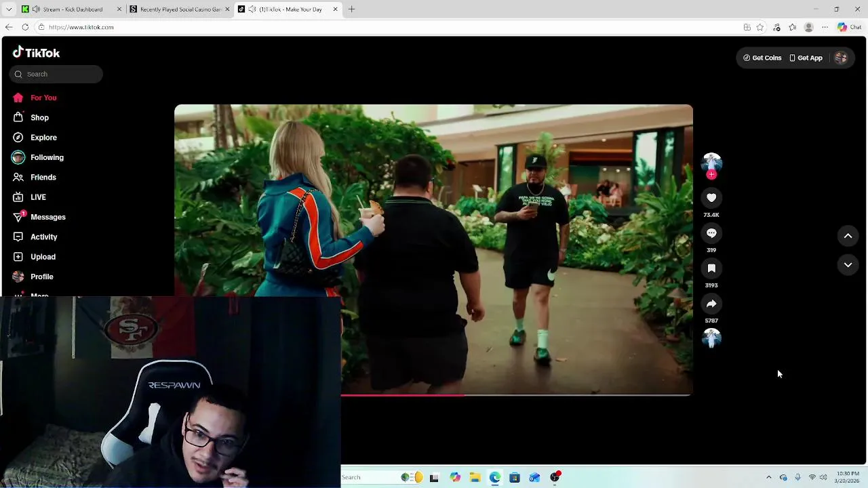This screenshot has height=488, width=868.
Task: Open File Explorer in the taskbar
Action: click(475, 477)
